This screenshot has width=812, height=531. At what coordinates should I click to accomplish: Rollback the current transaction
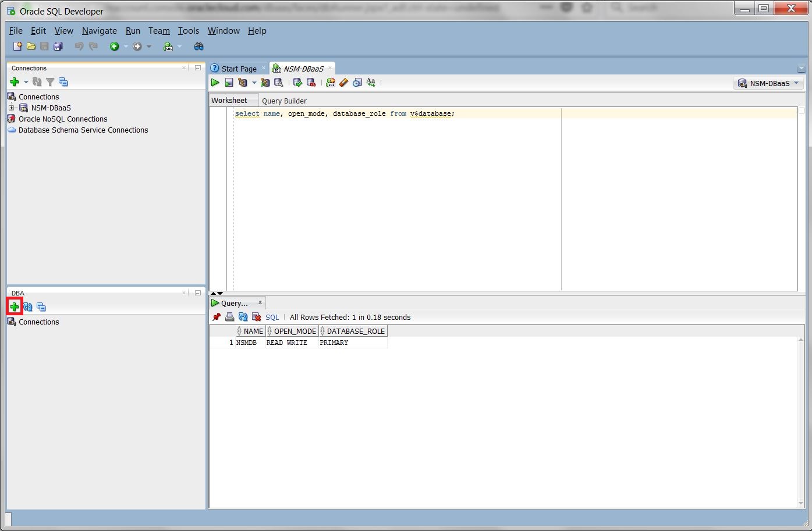click(311, 83)
